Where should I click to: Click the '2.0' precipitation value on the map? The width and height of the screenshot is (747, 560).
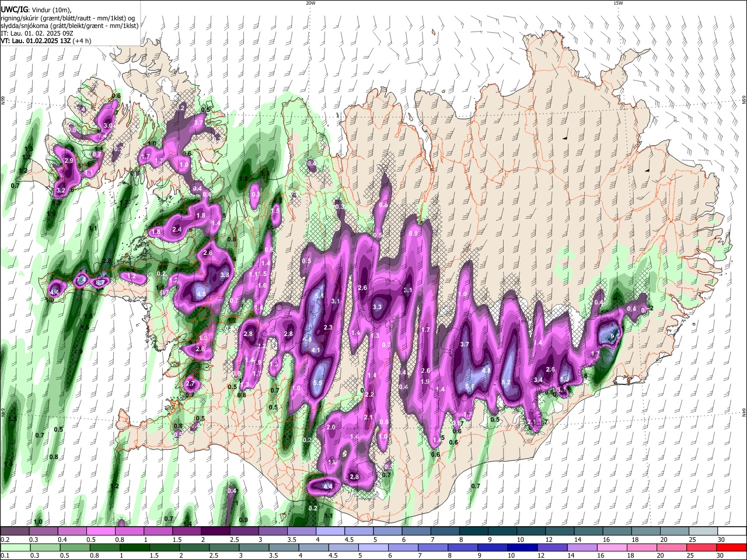click(x=331, y=428)
